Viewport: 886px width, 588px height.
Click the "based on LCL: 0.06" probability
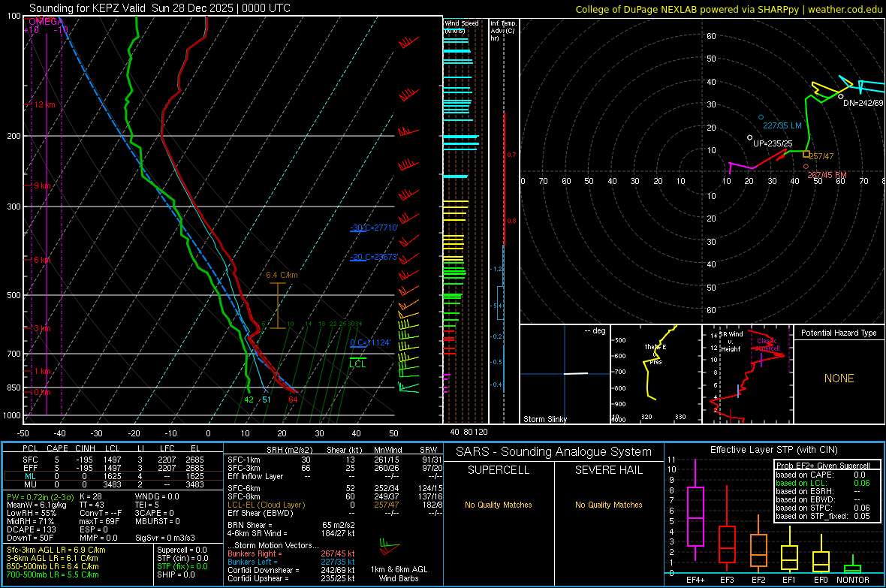point(823,484)
